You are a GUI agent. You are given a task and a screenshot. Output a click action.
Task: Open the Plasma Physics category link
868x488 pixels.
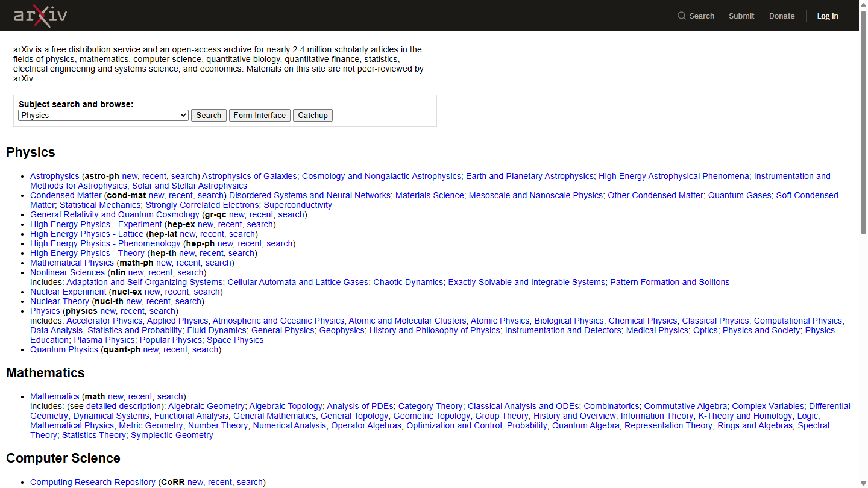click(x=104, y=340)
